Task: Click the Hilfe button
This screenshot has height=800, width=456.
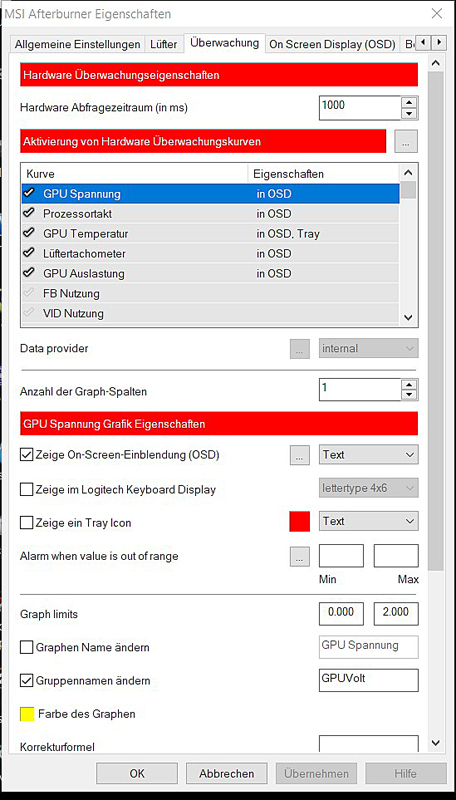Action: 406,773
